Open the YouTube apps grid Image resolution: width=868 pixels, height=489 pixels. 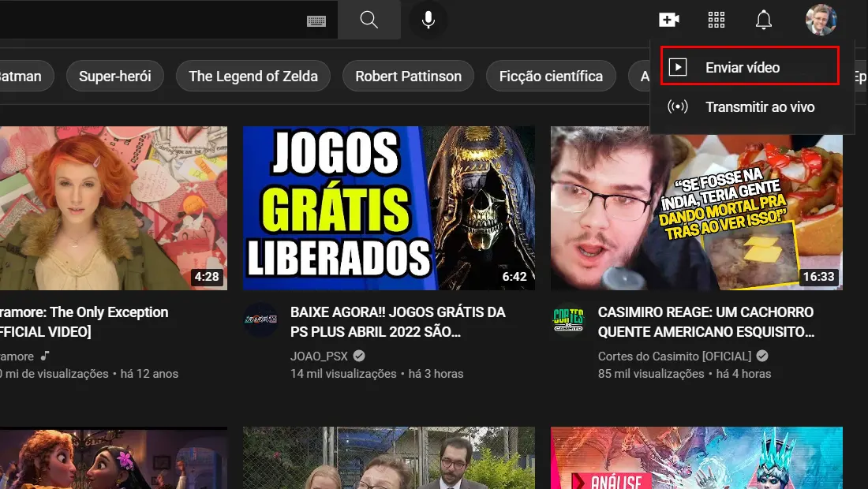tap(716, 20)
